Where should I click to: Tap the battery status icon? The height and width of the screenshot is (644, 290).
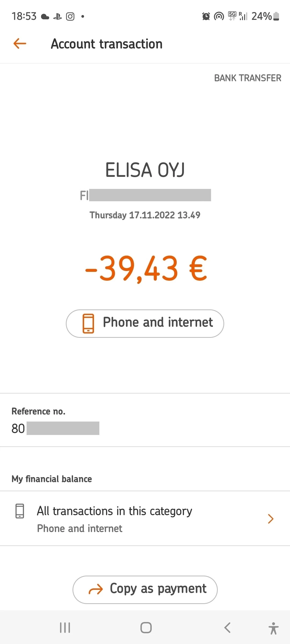pos(276,16)
